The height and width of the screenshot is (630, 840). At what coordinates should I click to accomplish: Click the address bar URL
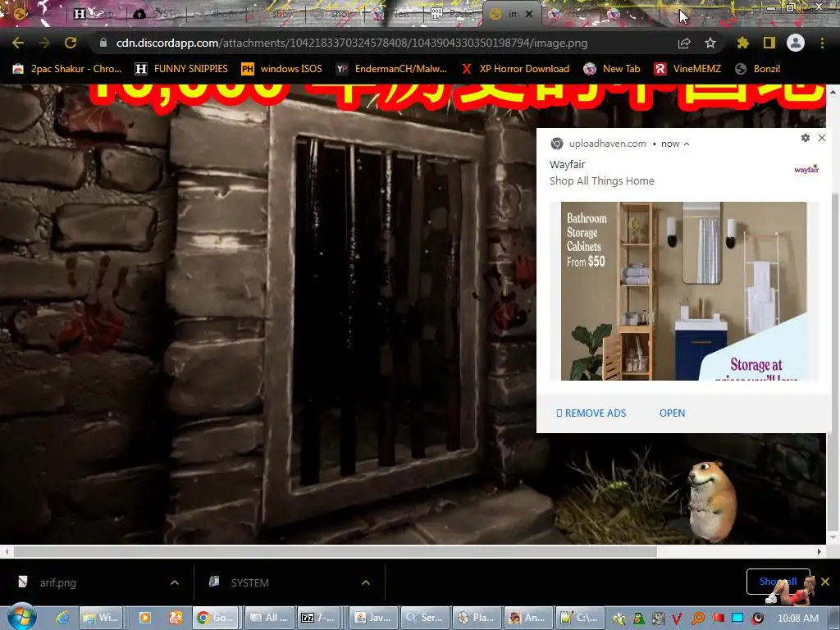tap(351, 43)
